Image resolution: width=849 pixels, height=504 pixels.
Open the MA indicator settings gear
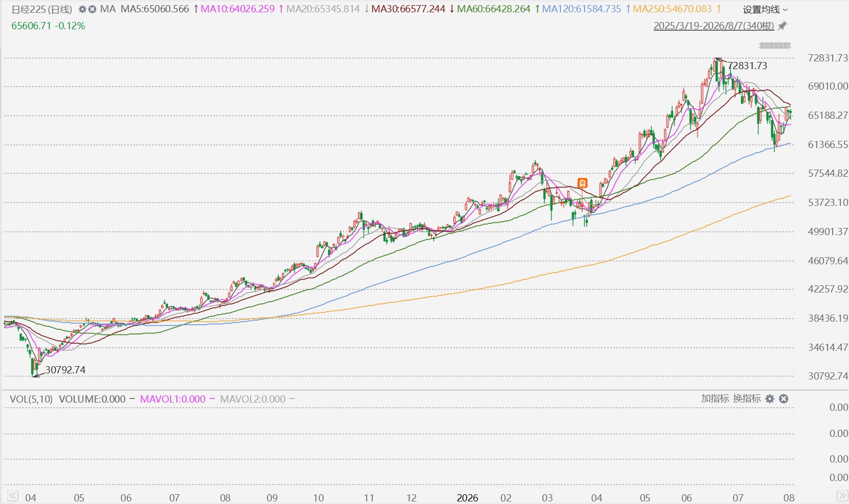(83, 9)
